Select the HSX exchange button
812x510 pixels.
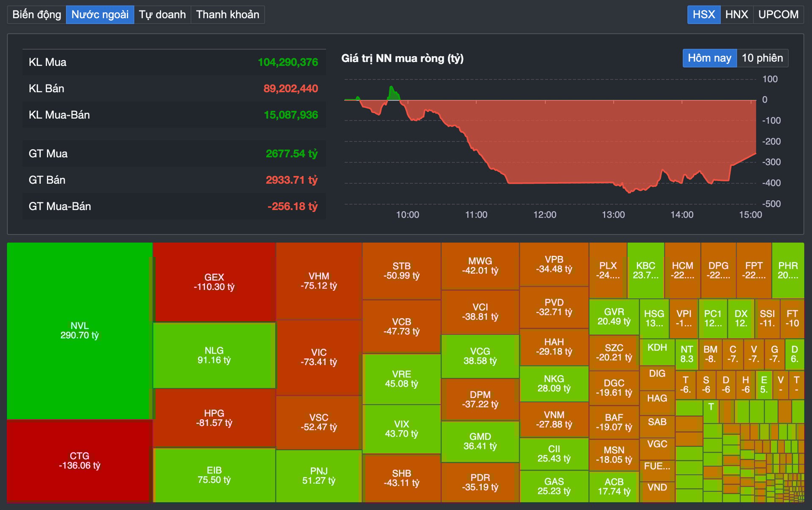704,15
